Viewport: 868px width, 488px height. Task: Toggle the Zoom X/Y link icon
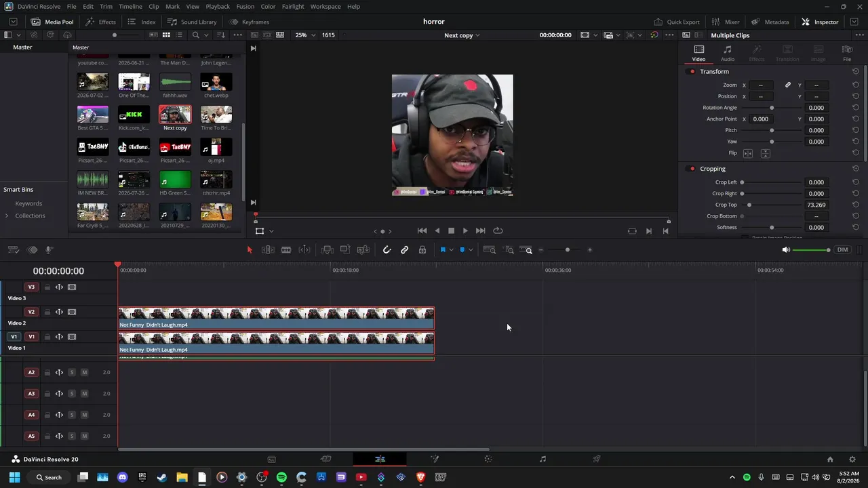(788, 85)
